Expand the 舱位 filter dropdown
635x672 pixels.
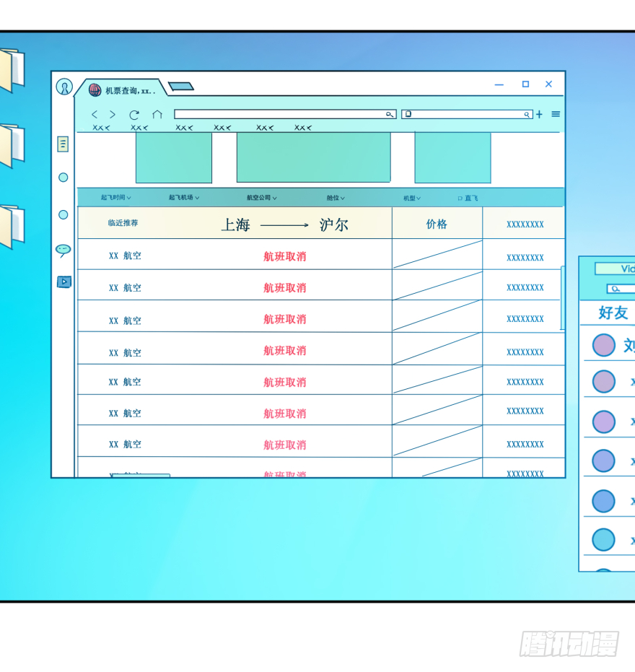(x=336, y=198)
